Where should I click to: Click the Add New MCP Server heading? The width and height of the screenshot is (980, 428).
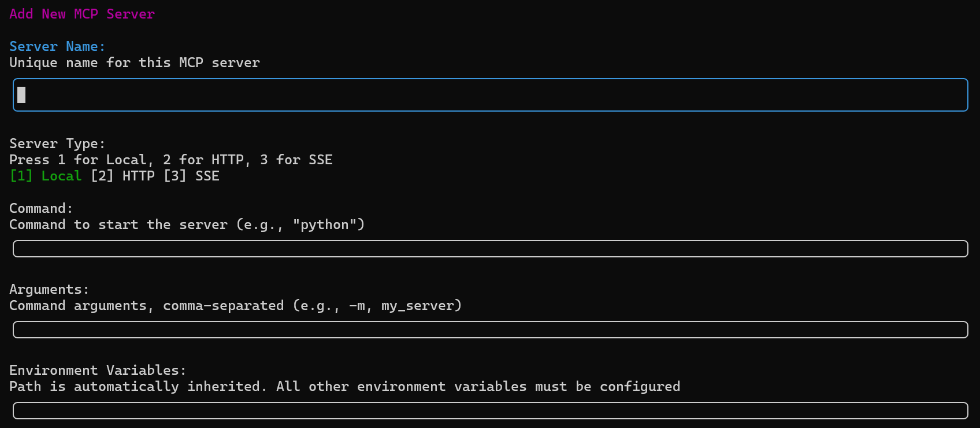click(x=82, y=14)
